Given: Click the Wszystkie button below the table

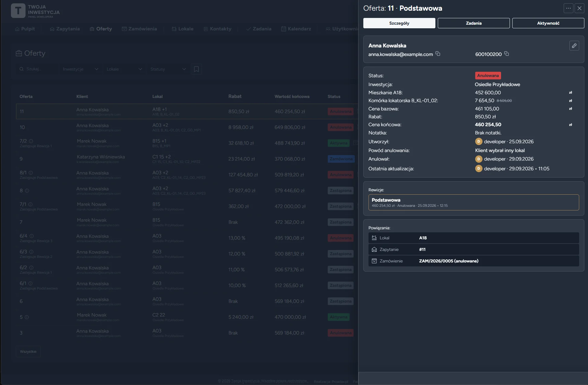Looking at the screenshot, I should point(28,352).
